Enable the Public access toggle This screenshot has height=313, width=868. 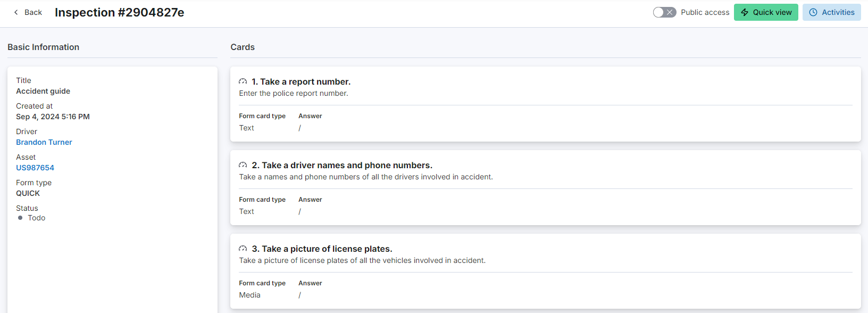coord(664,12)
